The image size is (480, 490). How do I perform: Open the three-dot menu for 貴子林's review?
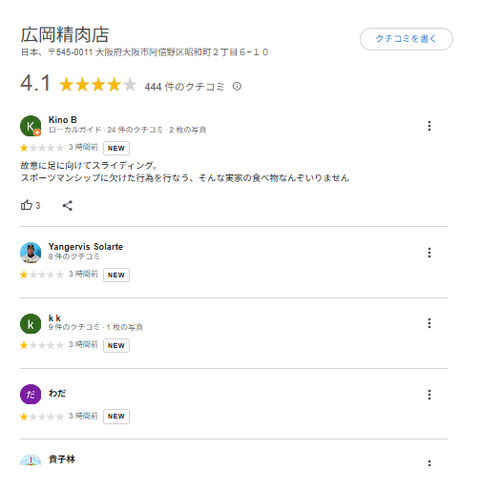pos(429,463)
